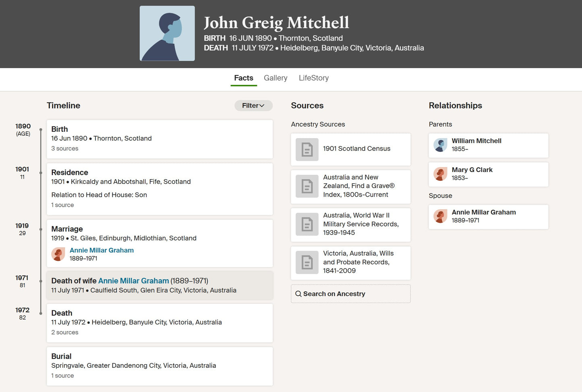Viewport: 582px width, 392px height.
Task: Click the Find a Grave Index document icon
Action: coord(307,186)
